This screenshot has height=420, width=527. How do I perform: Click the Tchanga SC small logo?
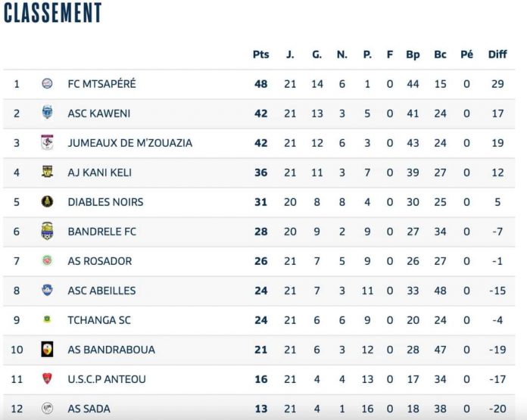47,319
